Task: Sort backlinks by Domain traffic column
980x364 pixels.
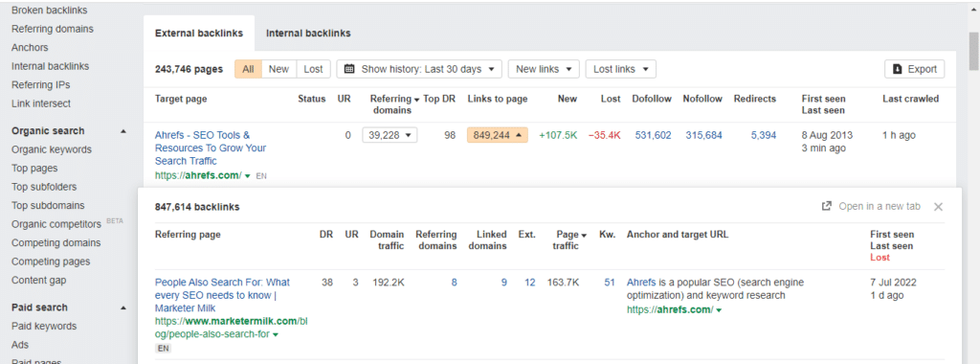Action: click(x=387, y=240)
